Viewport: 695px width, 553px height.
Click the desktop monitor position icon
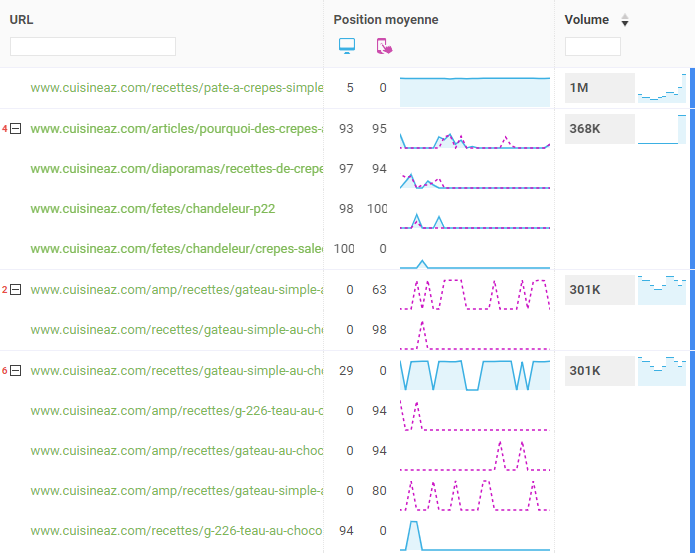[347, 46]
